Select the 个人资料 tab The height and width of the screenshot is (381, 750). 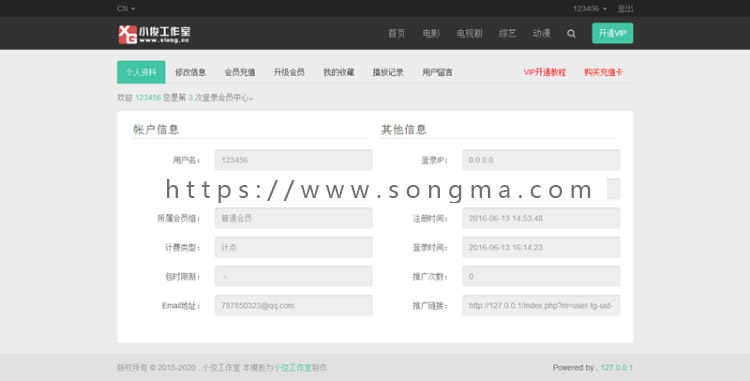(141, 72)
